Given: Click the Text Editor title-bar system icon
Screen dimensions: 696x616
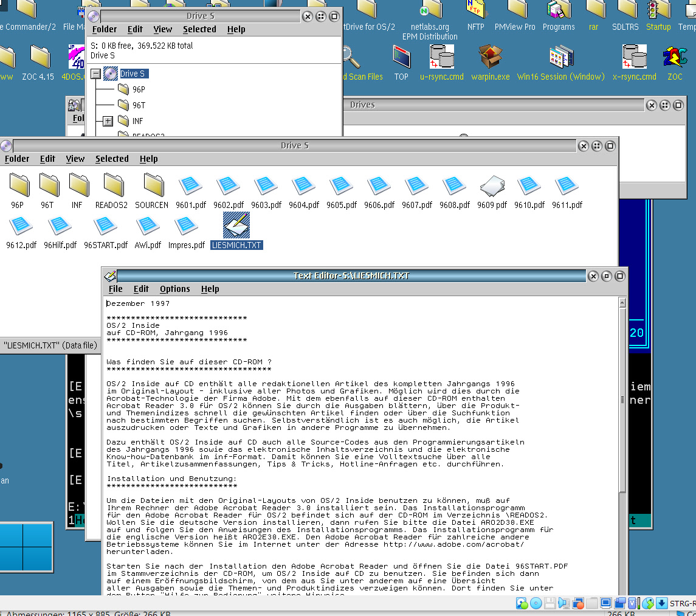Looking at the screenshot, I should [x=110, y=276].
